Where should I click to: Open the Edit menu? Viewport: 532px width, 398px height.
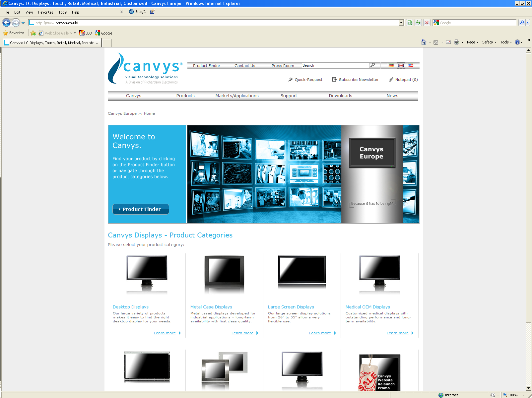tap(17, 12)
